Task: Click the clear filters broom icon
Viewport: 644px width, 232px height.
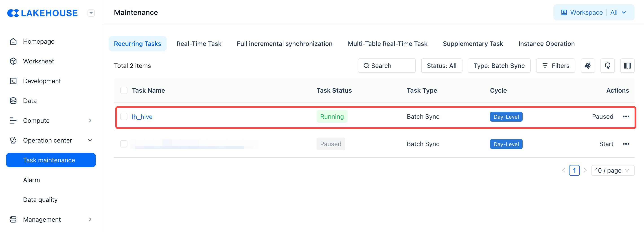Action: point(587,66)
